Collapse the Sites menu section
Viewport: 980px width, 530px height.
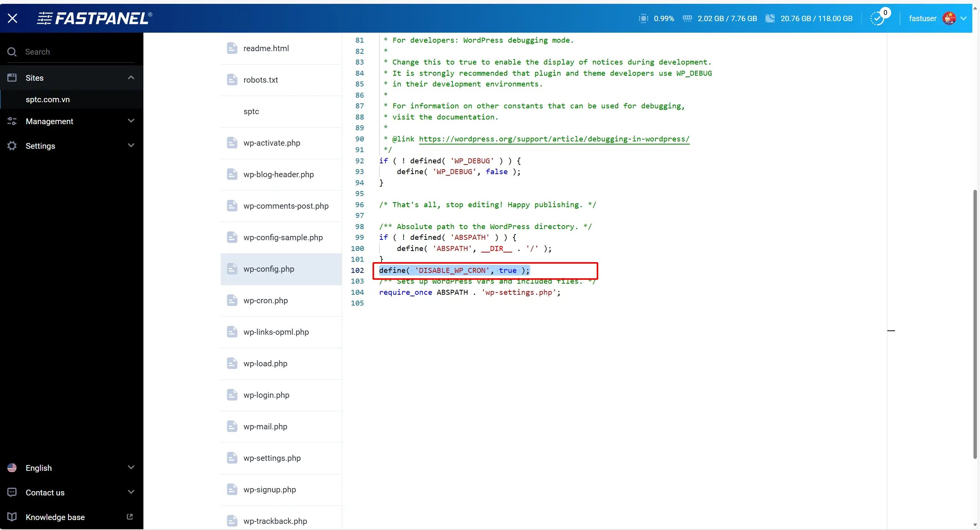(131, 78)
